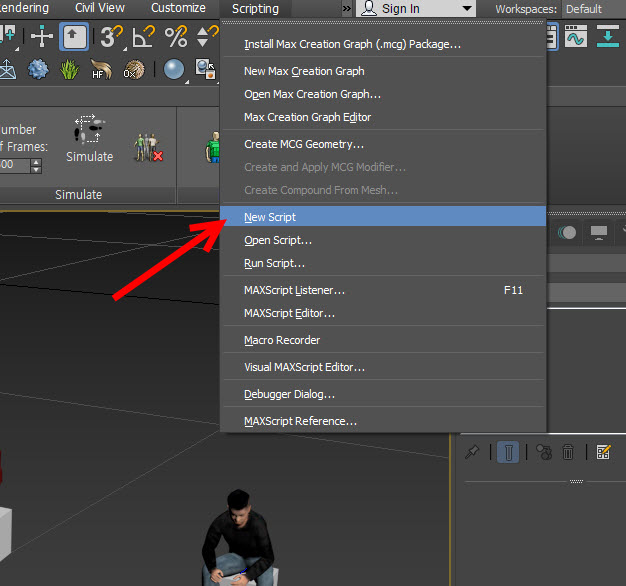Click configure modifier sets icon
This screenshot has height=586, width=626.
click(603, 452)
